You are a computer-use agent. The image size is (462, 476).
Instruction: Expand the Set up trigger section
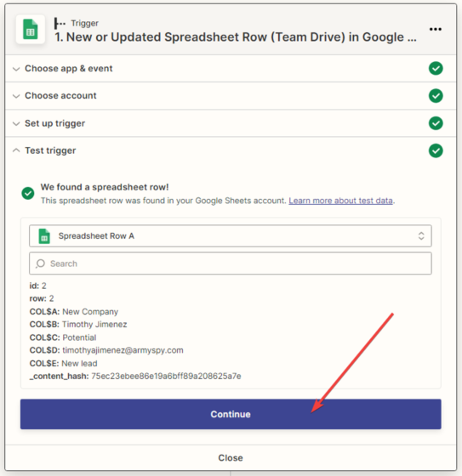(231, 123)
